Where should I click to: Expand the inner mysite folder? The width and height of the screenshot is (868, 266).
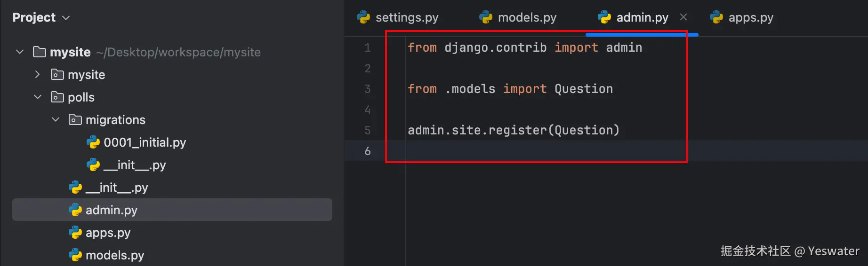tap(38, 74)
